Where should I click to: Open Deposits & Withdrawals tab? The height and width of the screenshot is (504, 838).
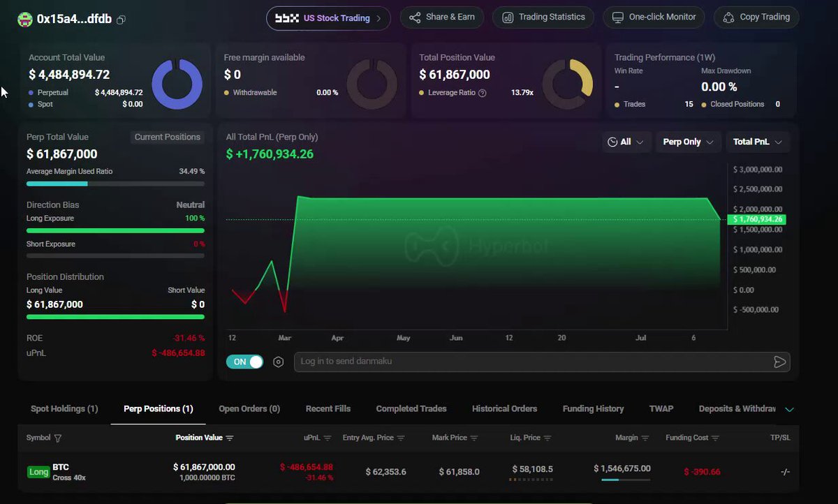[737, 409]
